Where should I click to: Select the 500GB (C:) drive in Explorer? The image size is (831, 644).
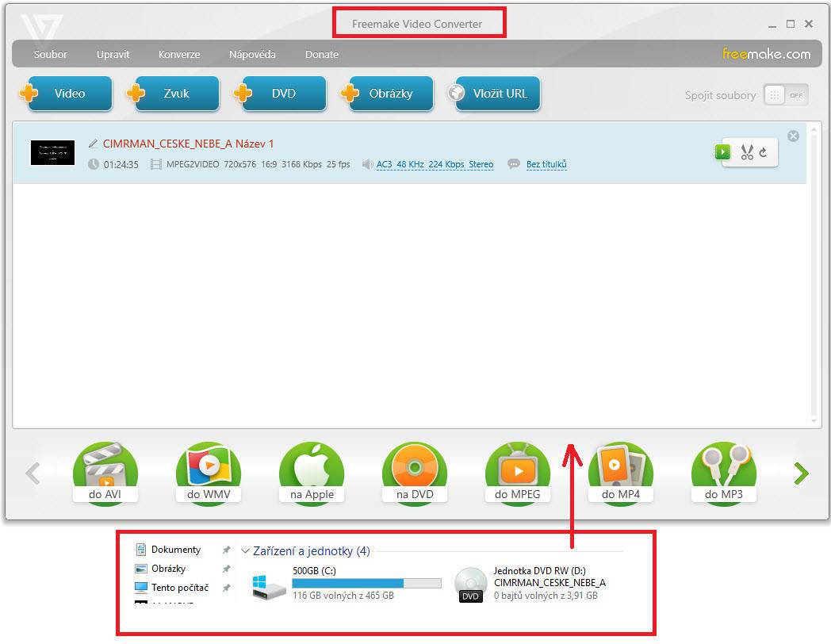347,583
